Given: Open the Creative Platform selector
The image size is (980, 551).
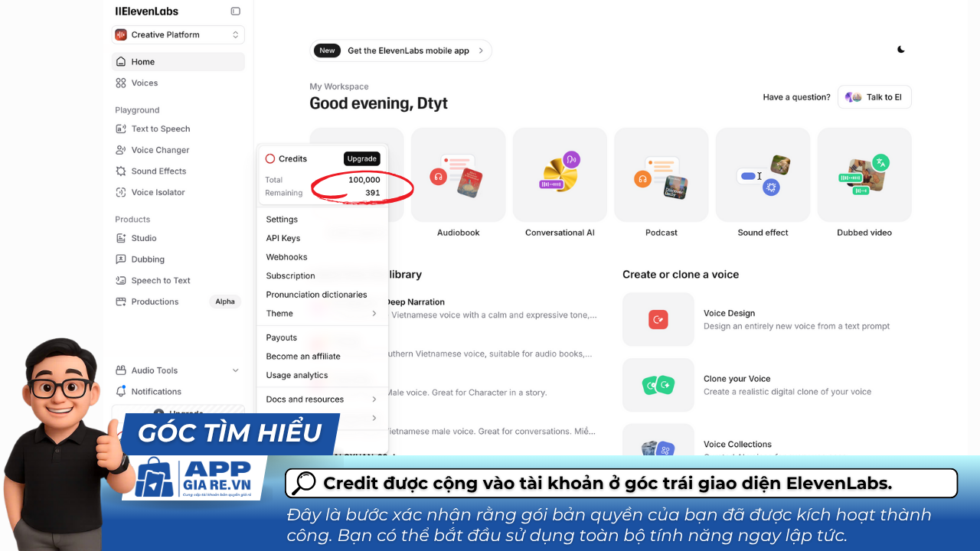Looking at the screenshot, I should 178,34.
